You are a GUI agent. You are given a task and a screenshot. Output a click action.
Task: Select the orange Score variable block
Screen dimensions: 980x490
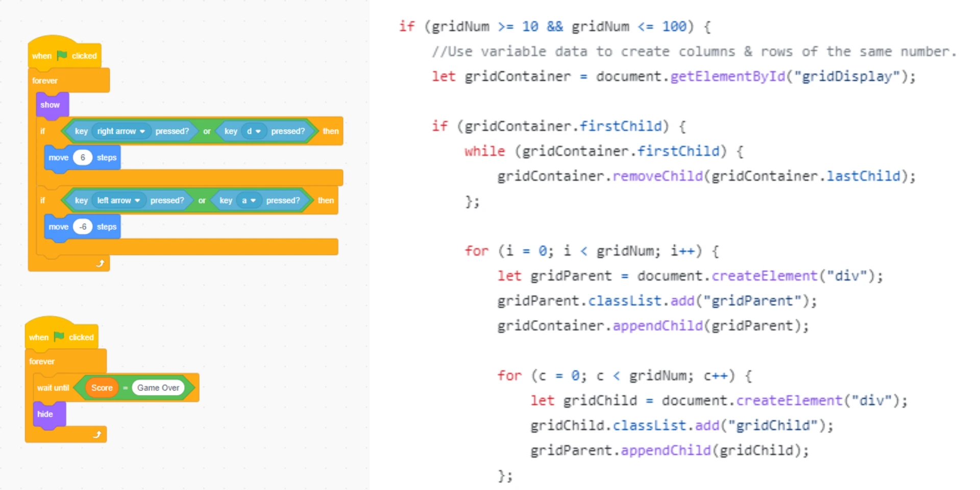click(102, 388)
